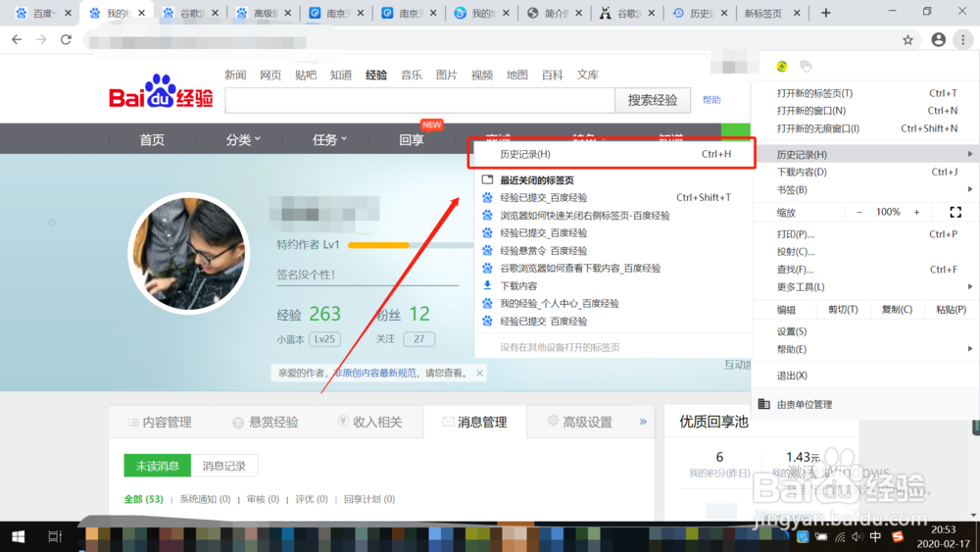This screenshot has width=980, height=552.
Task: Open the Chrome profile avatar icon
Action: (938, 39)
